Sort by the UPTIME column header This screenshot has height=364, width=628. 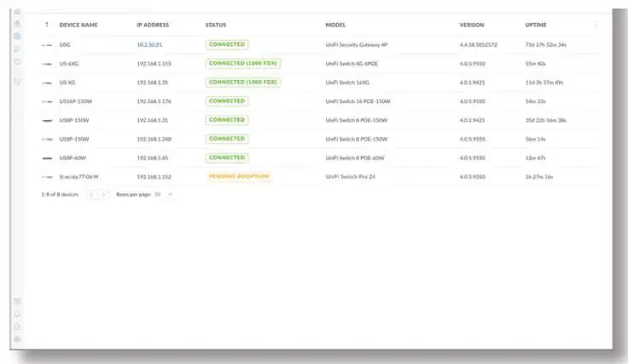point(536,25)
